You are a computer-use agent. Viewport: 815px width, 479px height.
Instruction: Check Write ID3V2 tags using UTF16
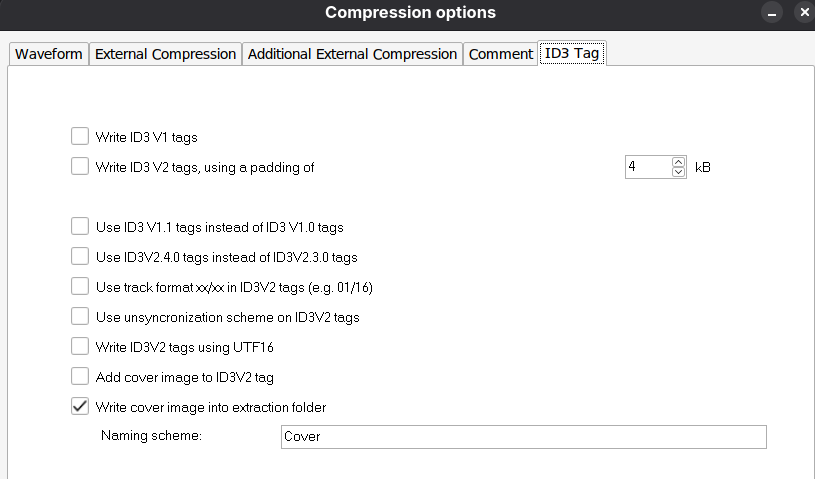click(80, 347)
